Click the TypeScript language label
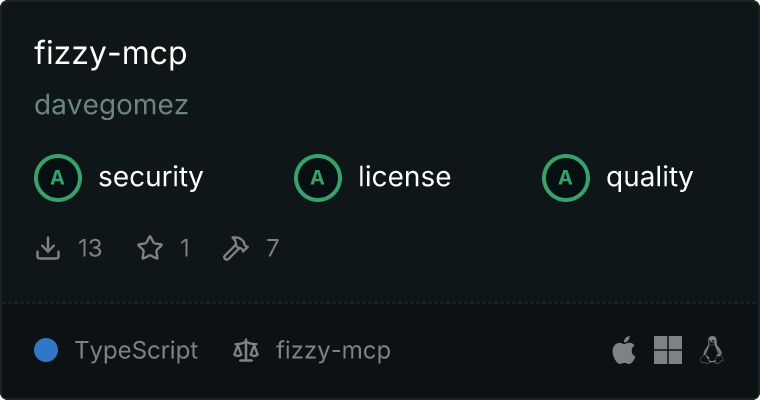Screen dimensions: 760x400 pos(137,351)
